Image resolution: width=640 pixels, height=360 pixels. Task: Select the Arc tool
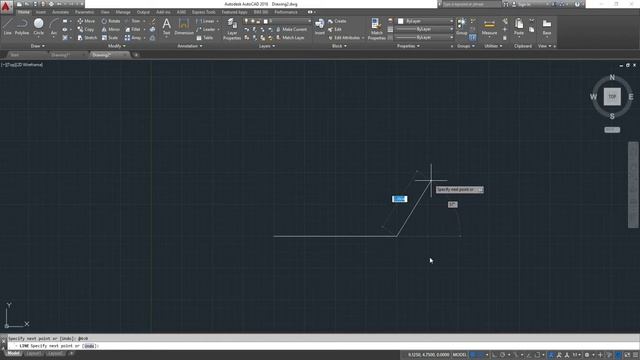(x=53, y=27)
